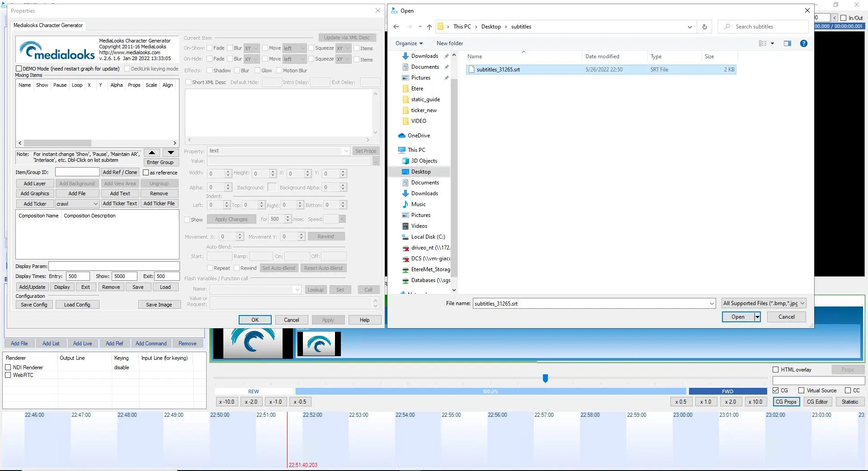Select the Medialooks Character Generator tab
868x471 pixels.
[48, 25]
